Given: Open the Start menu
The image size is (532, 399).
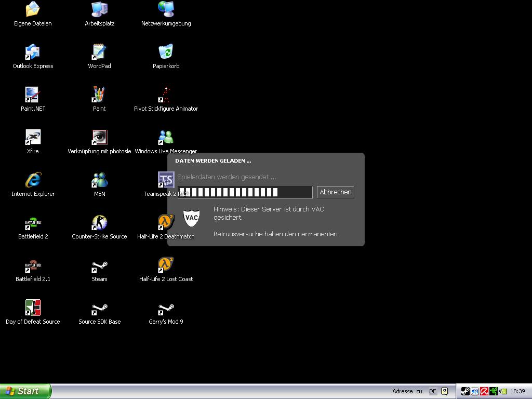Looking at the screenshot, I should pos(25,391).
